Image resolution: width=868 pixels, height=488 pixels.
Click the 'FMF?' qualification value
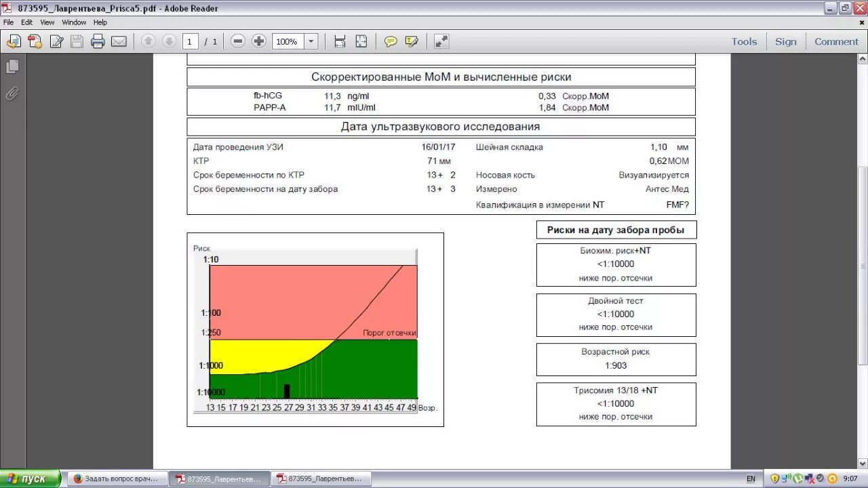point(677,204)
